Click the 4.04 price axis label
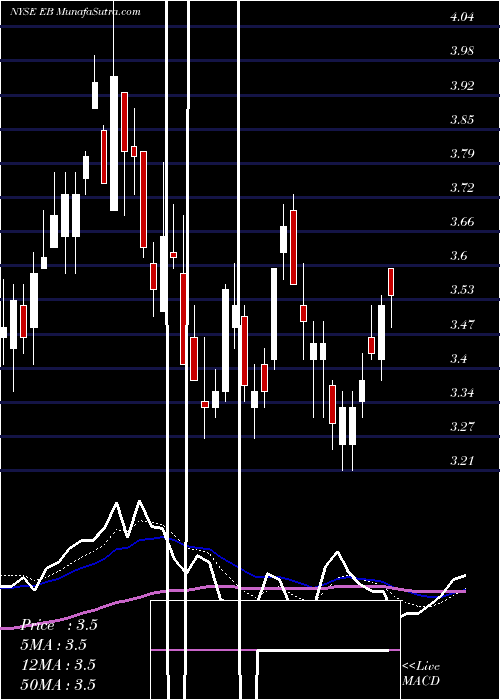The height and width of the screenshot is (700, 500). click(x=462, y=17)
